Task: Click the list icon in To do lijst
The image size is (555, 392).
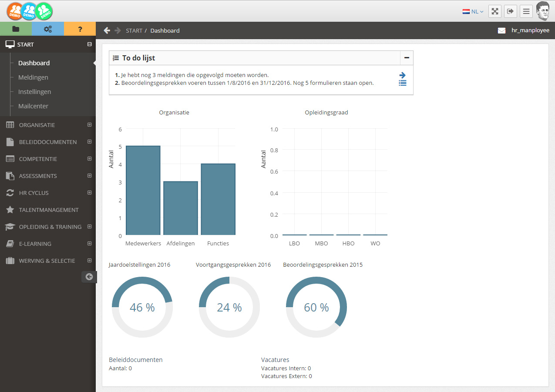Action: (403, 83)
